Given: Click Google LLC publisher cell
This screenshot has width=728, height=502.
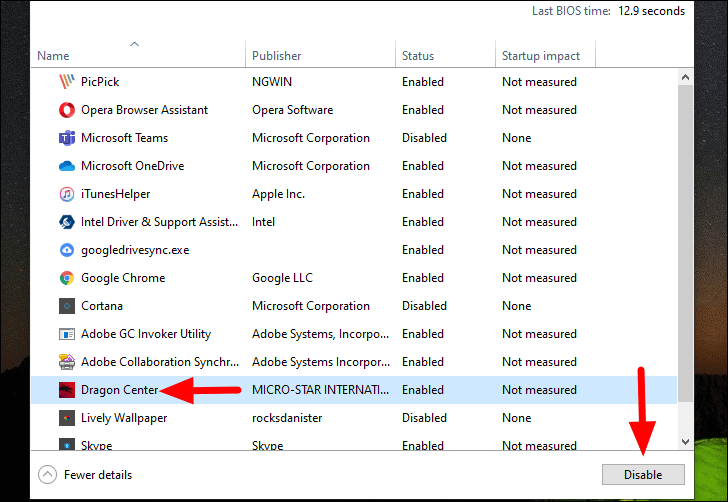Looking at the screenshot, I should tap(282, 278).
